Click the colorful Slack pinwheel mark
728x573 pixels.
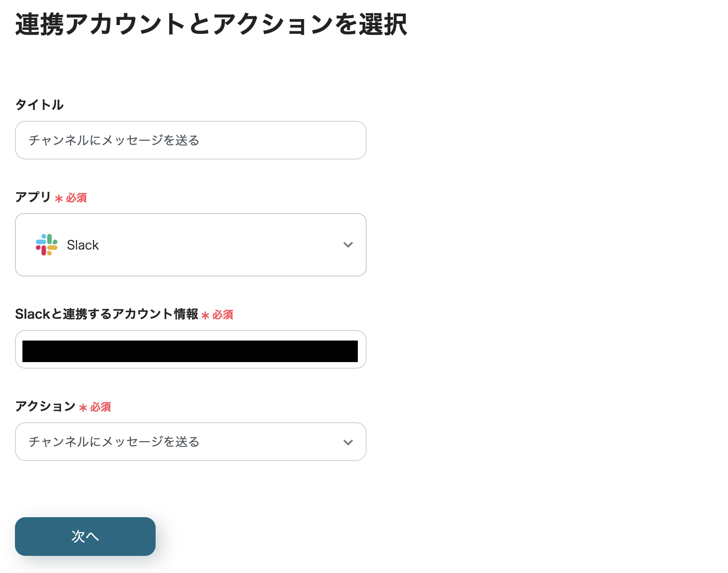47,245
